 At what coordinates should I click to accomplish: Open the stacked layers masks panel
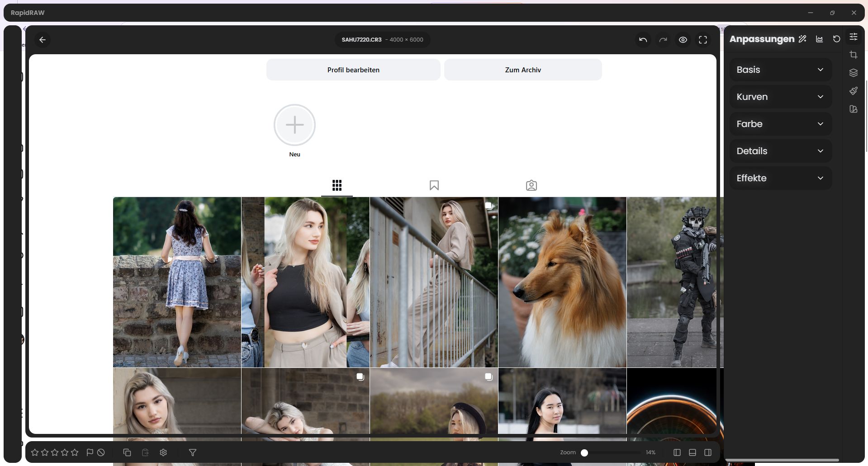(854, 73)
